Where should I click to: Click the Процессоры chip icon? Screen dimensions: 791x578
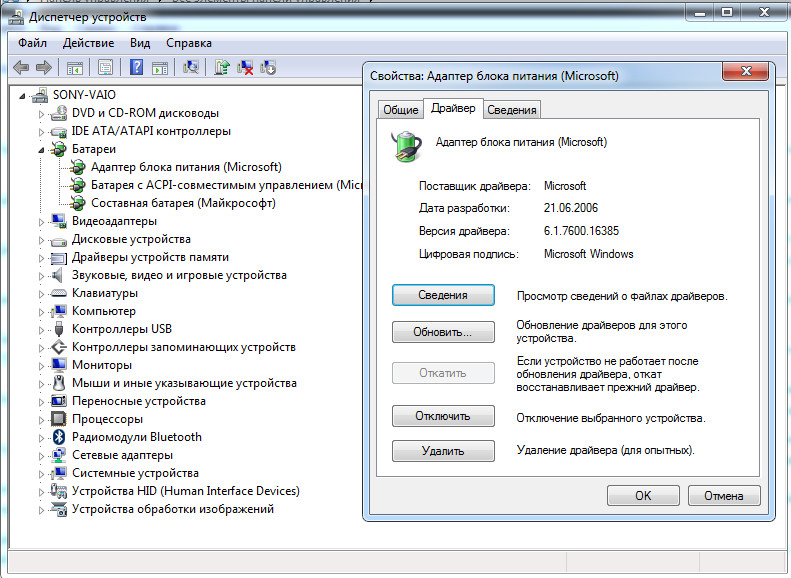(59, 419)
